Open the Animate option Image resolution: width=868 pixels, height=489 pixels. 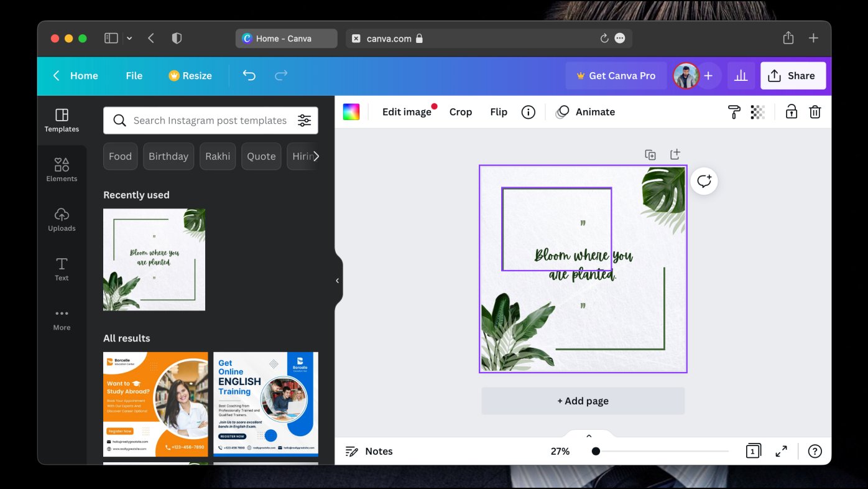click(x=585, y=112)
